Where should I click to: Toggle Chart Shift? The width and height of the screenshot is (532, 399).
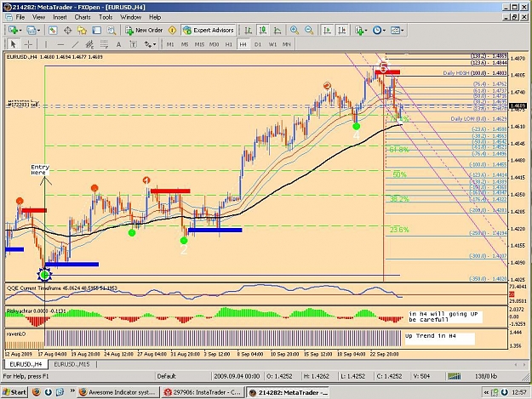point(341,30)
